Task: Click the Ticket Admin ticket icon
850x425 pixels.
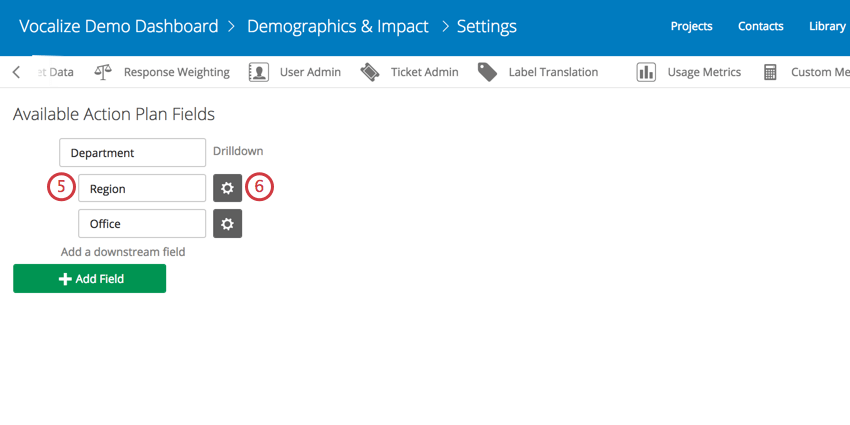Action: [x=370, y=72]
